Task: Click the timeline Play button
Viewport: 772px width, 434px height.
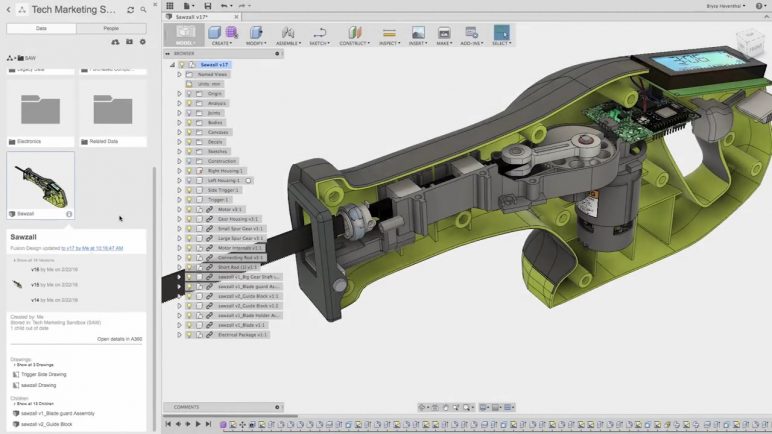Action: click(x=198, y=424)
